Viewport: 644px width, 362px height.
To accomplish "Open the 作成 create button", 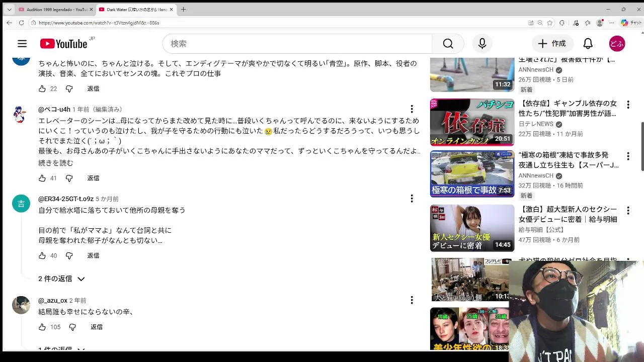I will (552, 44).
